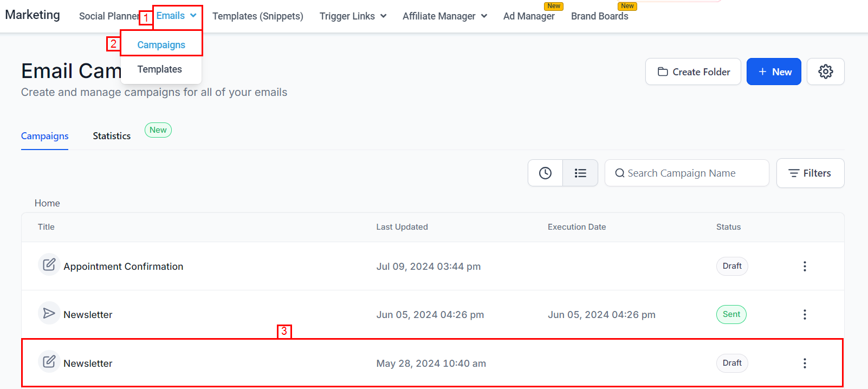
Task: Switch to the Statistics tab
Action: coord(112,136)
